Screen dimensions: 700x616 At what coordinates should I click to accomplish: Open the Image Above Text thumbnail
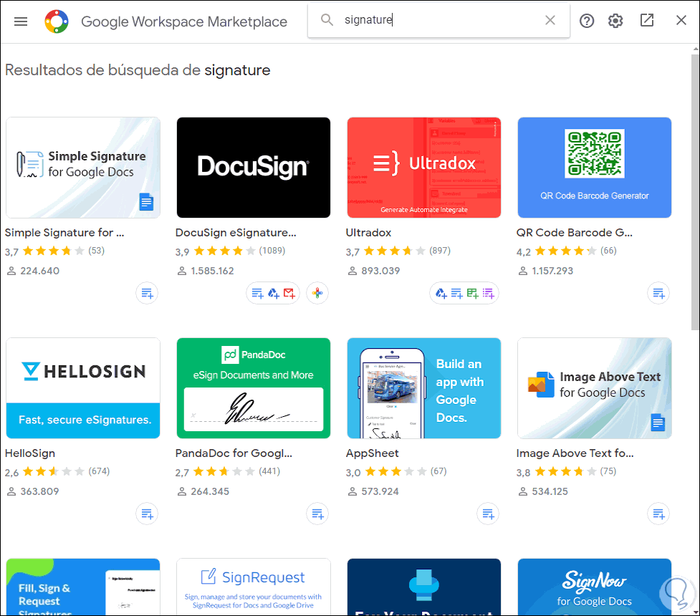[595, 388]
